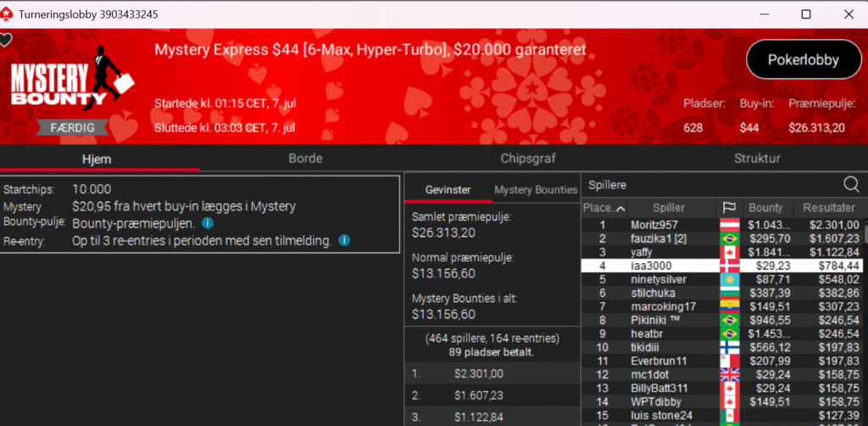The width and height of the screenshot is (868, 426).
Task: Click the flag country column header
Action: (728, 208)
